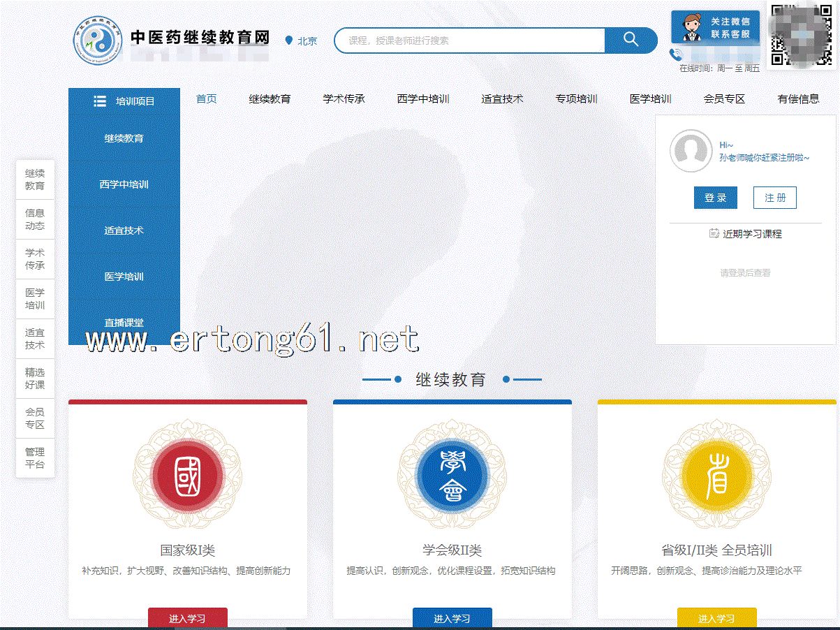Image resolution: width=840 pixels, height=630 pixels.
Task: Expand the 培训项目 category menu header
Action: click(124, 101)
